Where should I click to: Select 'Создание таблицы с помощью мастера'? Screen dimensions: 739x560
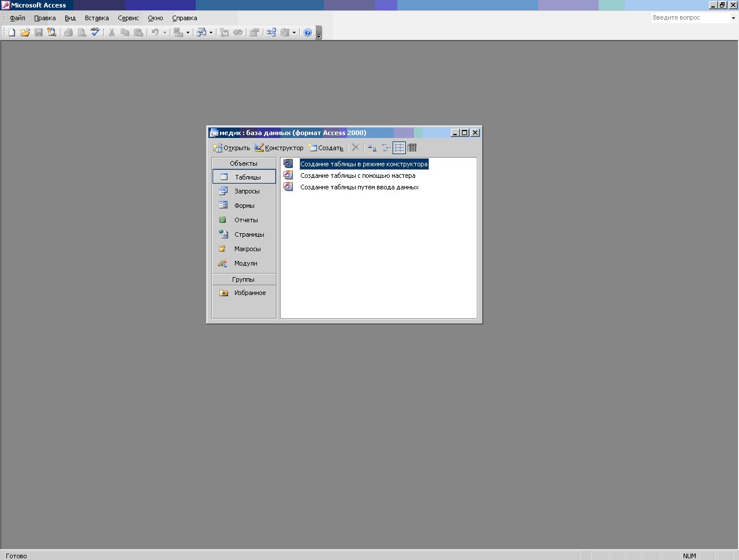[x=357, y=176]
